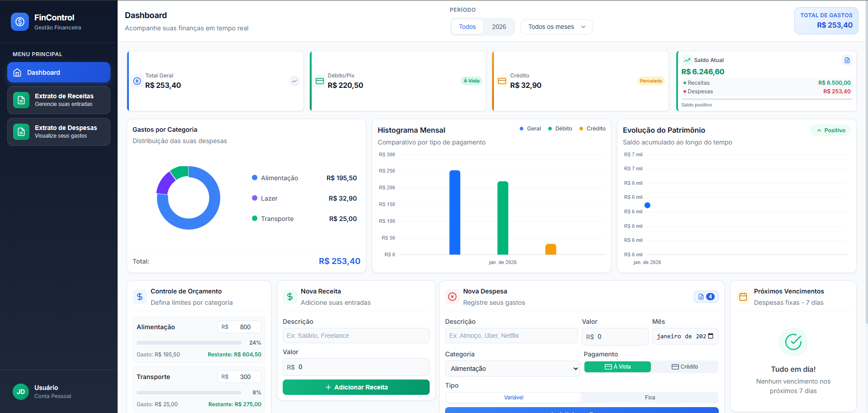The height and width of the screenshot is (413, 868).
Task: Open the document icon in Saldo Atual card
Action: click(x=847, y=60)
